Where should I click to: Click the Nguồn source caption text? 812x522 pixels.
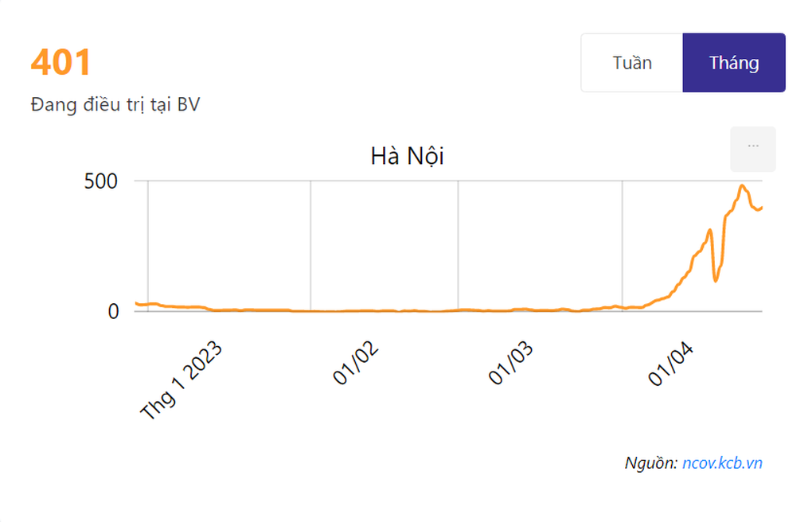651,462
